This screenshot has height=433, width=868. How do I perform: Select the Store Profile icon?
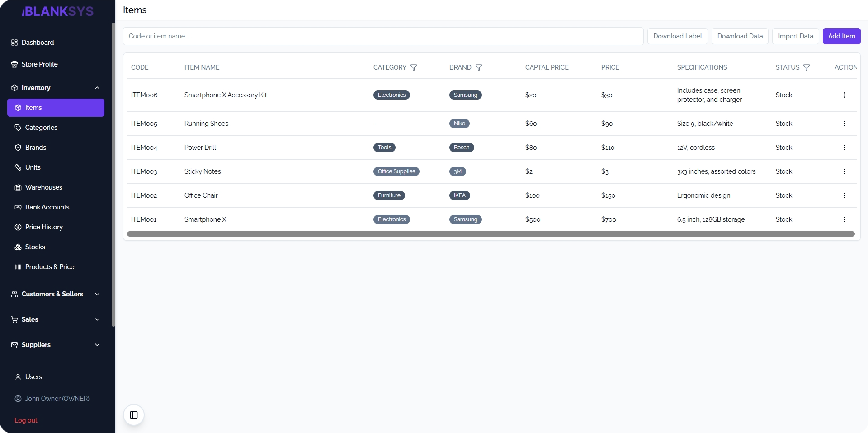coord(14,64)
